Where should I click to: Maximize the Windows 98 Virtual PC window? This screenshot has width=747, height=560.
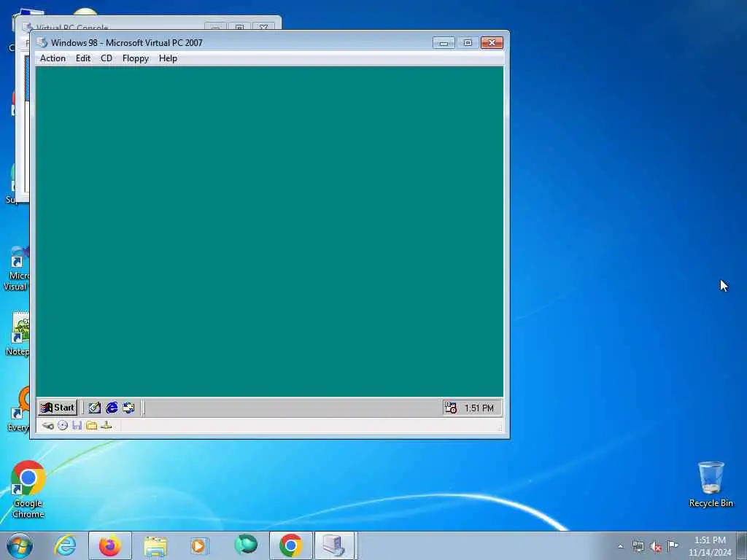tap(468, 43)
